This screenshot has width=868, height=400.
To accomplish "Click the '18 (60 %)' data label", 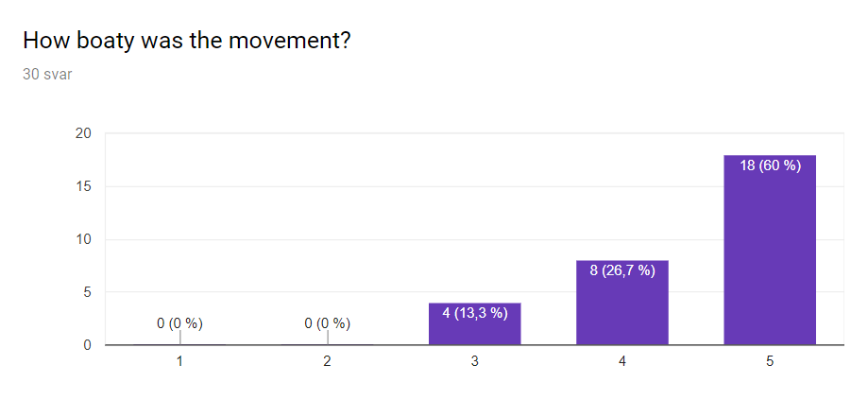I will pos(770,165).
